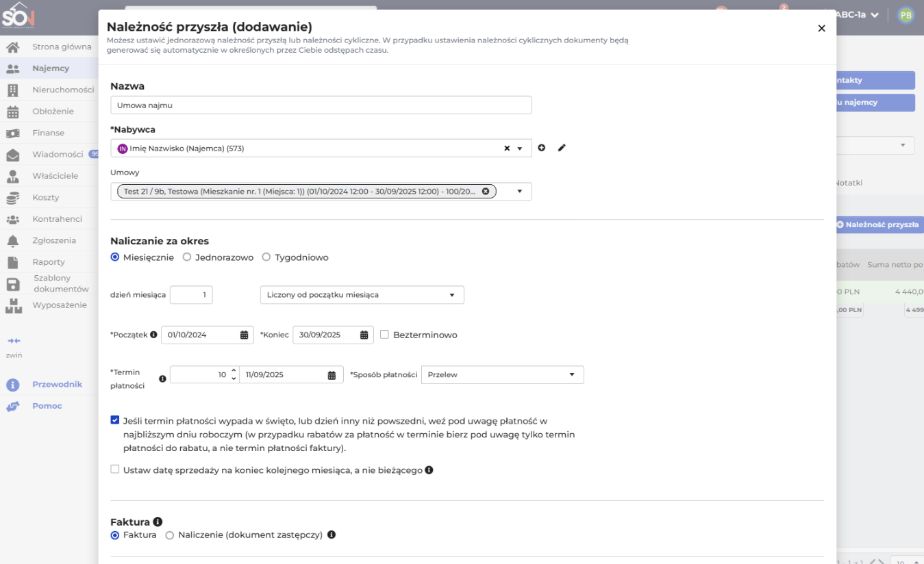Click the plus icon next to Nabywca
This screenshot has height=564, width=924.
[x=541, y=148]
